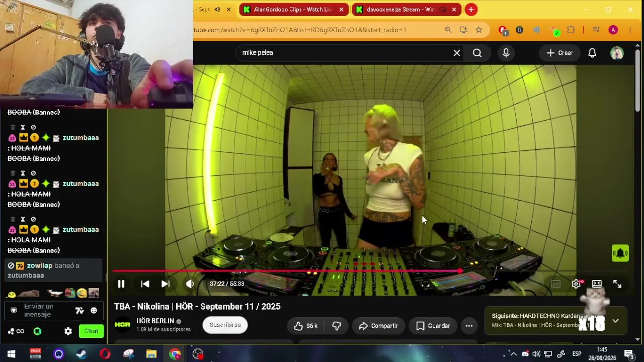Viewport: 644px width, 362px height.
Task: Open File Explorer from the taskbar
Action: click(x=151, y=354)
